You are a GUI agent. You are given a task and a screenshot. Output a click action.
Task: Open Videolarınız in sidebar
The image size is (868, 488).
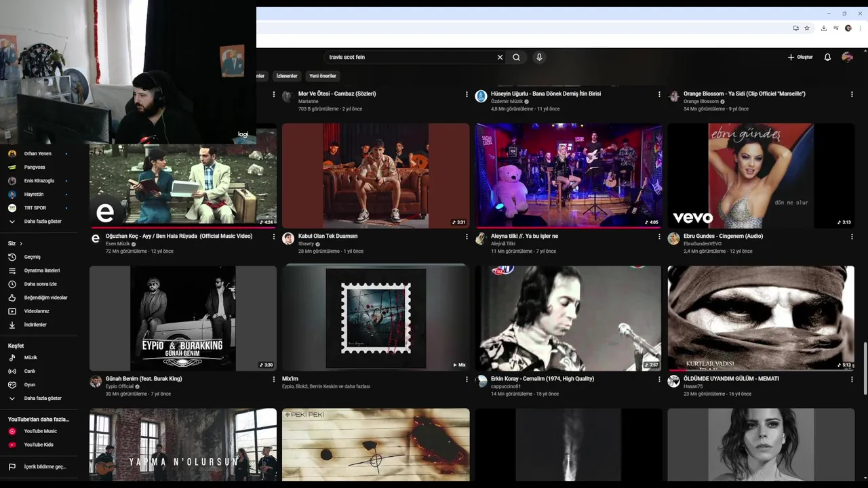coord(38,311)
